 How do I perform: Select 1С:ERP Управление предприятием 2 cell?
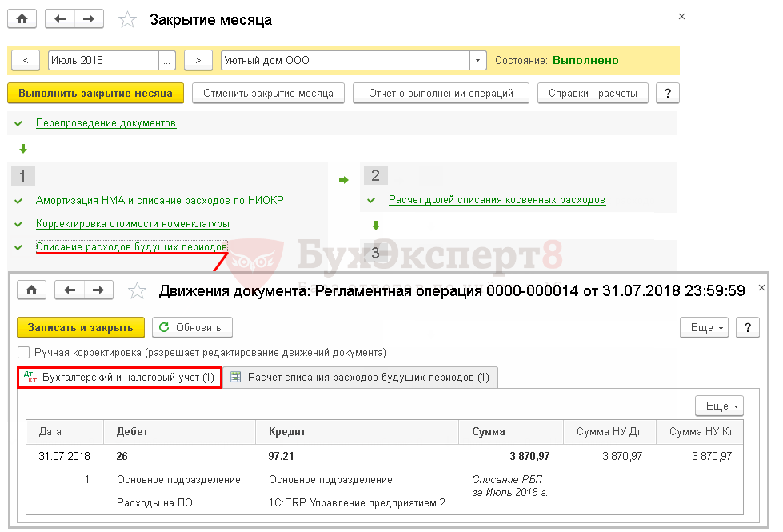(357, 502)
